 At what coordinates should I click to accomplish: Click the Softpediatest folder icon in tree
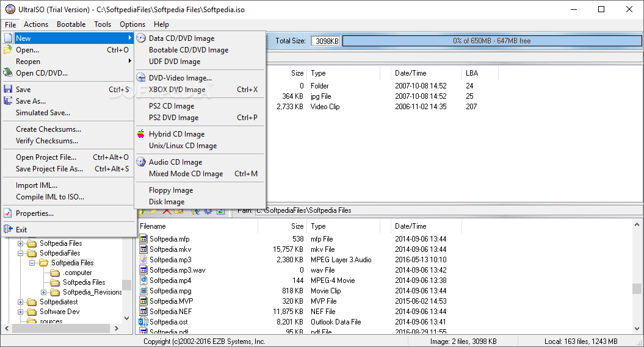tap(32, 302)
